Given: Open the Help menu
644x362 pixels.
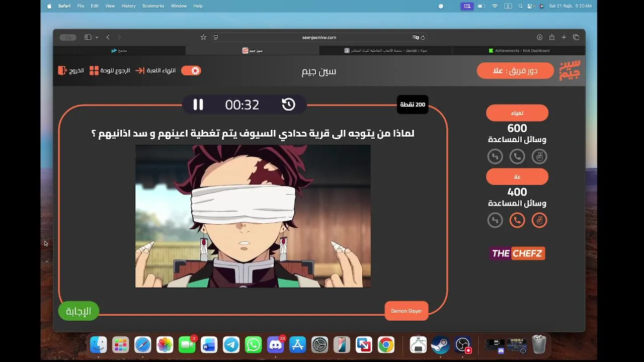Looking at the screenshot, I should (x=198, y=6).
